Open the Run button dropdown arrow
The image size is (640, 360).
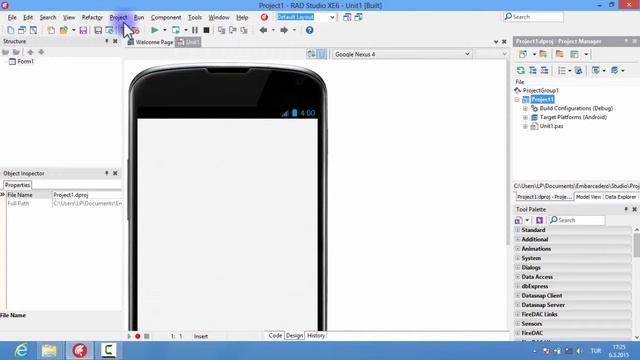(x=165, y=30)
